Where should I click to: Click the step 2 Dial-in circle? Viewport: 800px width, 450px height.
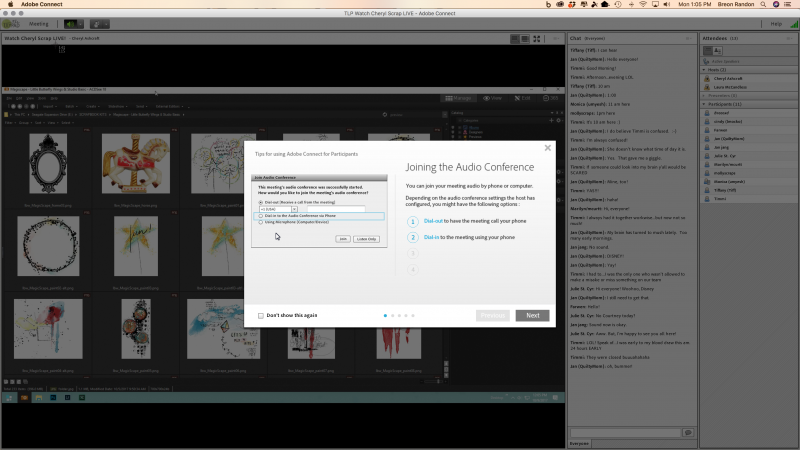(x=413, y=237)
